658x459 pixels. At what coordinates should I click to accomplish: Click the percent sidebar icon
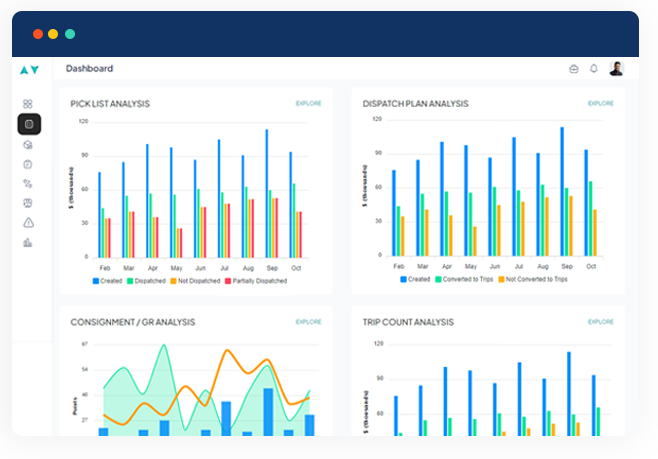[28, 183]
